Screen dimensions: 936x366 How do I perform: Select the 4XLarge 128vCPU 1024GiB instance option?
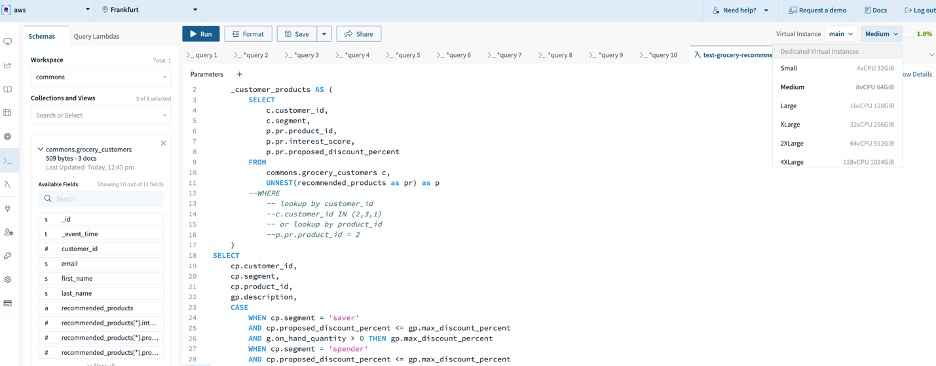[837, 162]
